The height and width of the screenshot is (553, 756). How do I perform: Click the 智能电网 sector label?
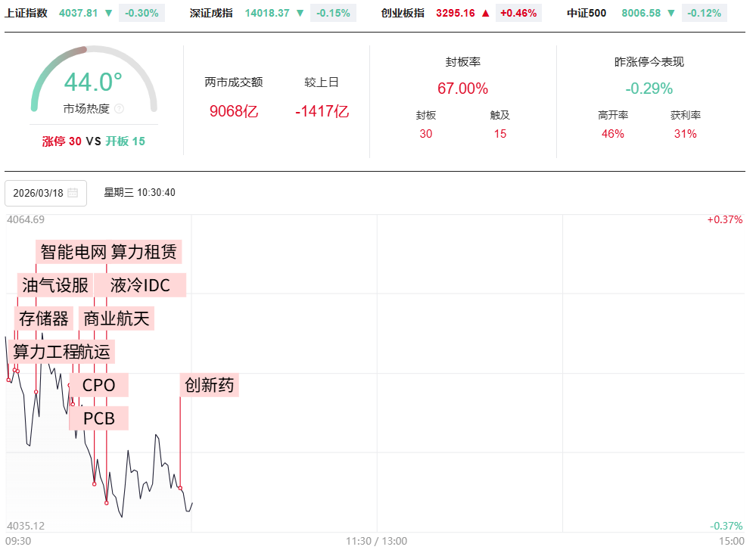tap(73, 251)
